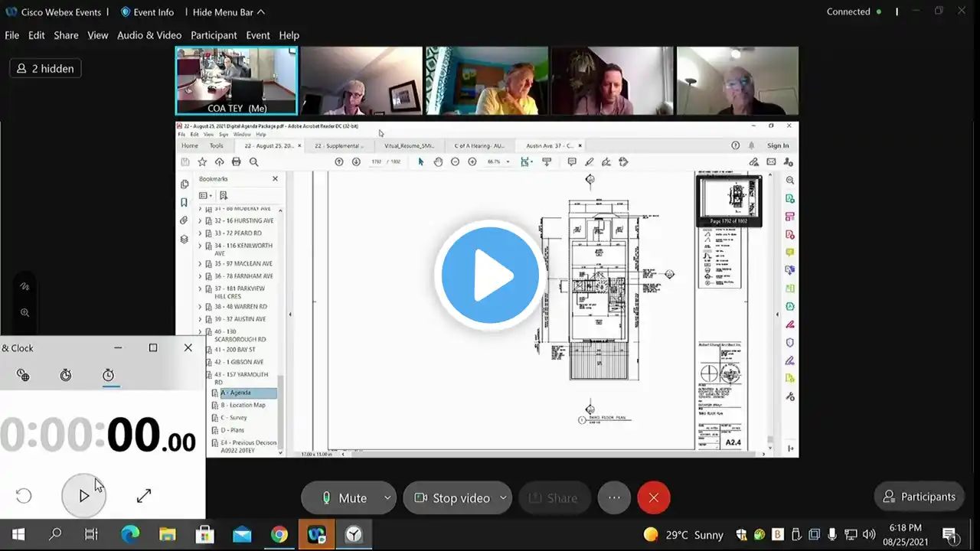Open the Participant menu
This screenshot has width=980, height=551.
click(214, 35)
